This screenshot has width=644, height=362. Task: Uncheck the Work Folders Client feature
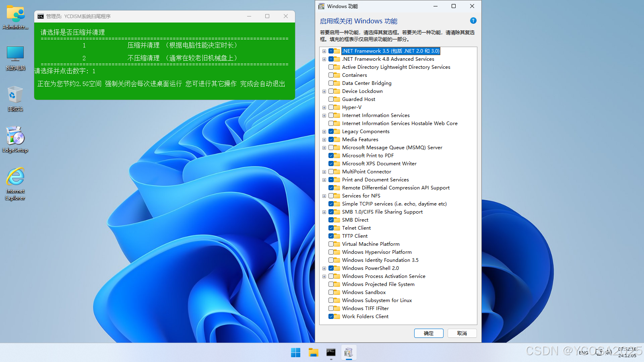[x=331, y=317]
